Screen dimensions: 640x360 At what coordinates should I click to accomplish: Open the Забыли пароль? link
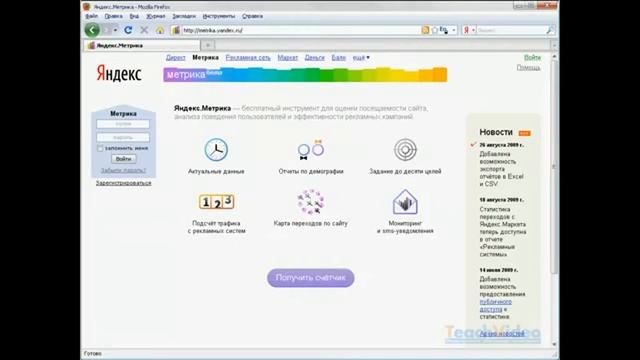click(123, 170)
